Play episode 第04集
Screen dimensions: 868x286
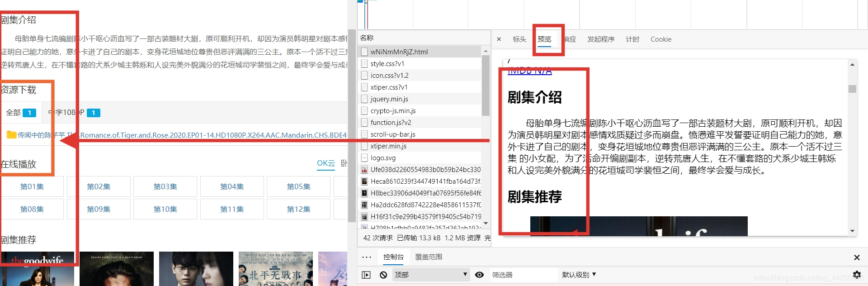click(232, 186)
